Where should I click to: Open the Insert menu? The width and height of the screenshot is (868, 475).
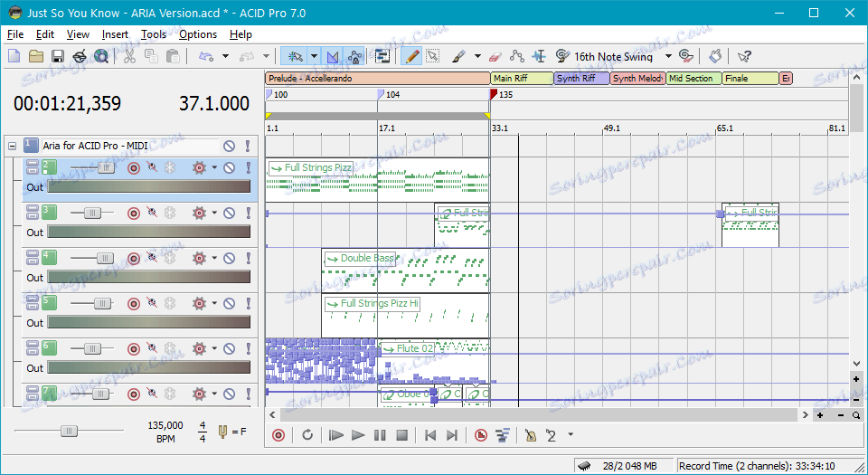(115, 34)
